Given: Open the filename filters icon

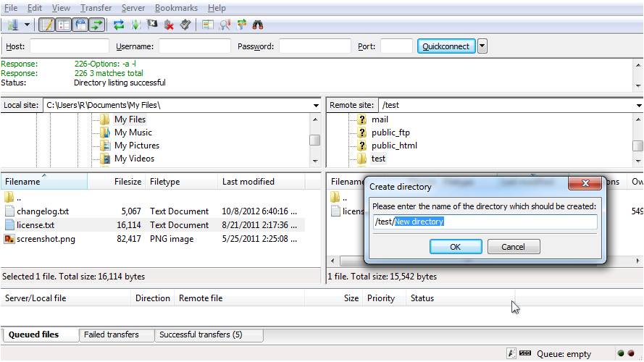Looking at the screenshot, I should click(x=208, y=25).
